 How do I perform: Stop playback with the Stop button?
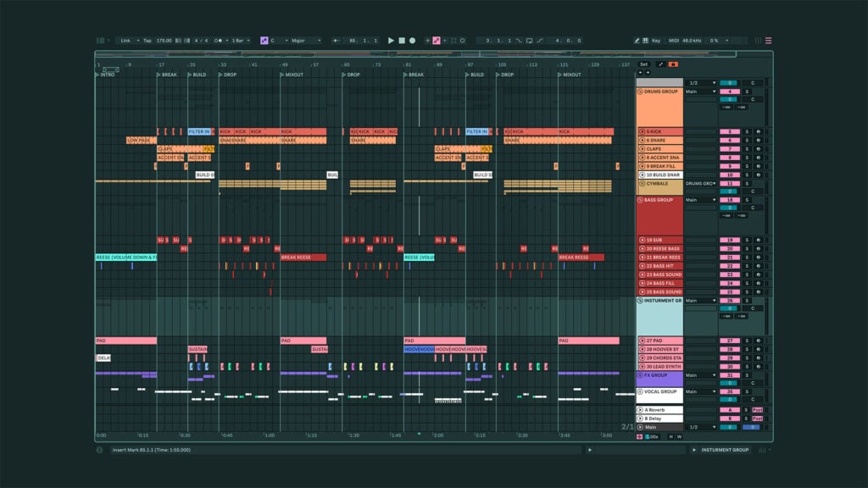402,41
